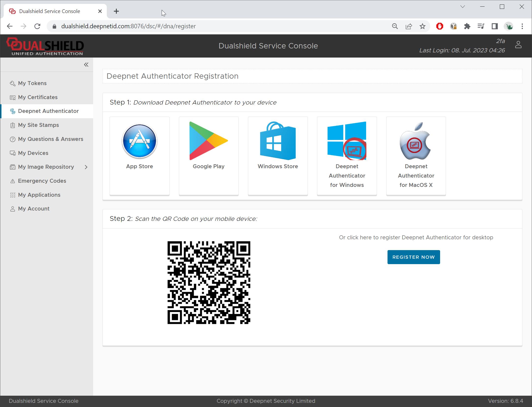Go to My Tokens in sidebar

pyautogui.click(x=32, y=83)
